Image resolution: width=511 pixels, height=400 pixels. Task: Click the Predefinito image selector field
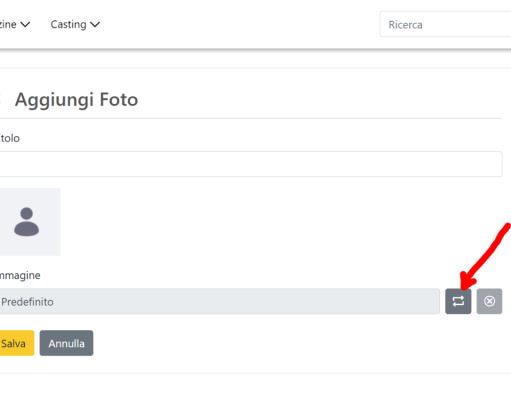click(x=220, y=301)
